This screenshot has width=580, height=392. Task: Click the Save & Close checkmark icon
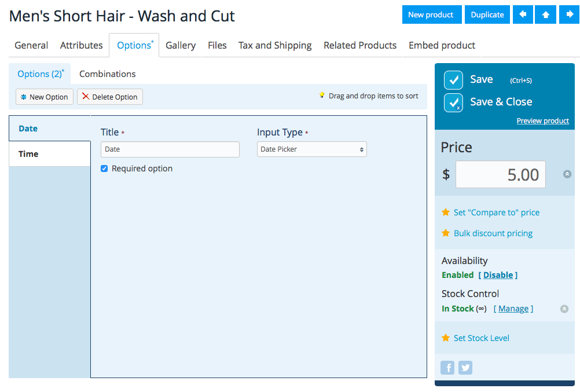coord(453,102)
